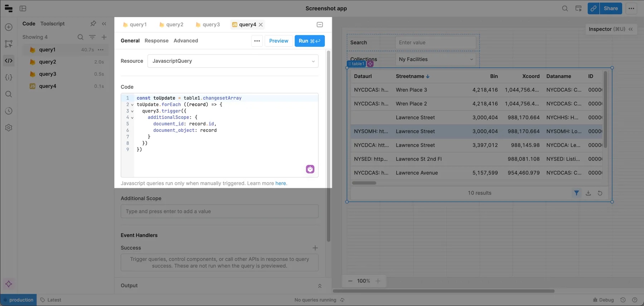Open the Advanced tab
This screenshot has width=644, height=306.
186,41
